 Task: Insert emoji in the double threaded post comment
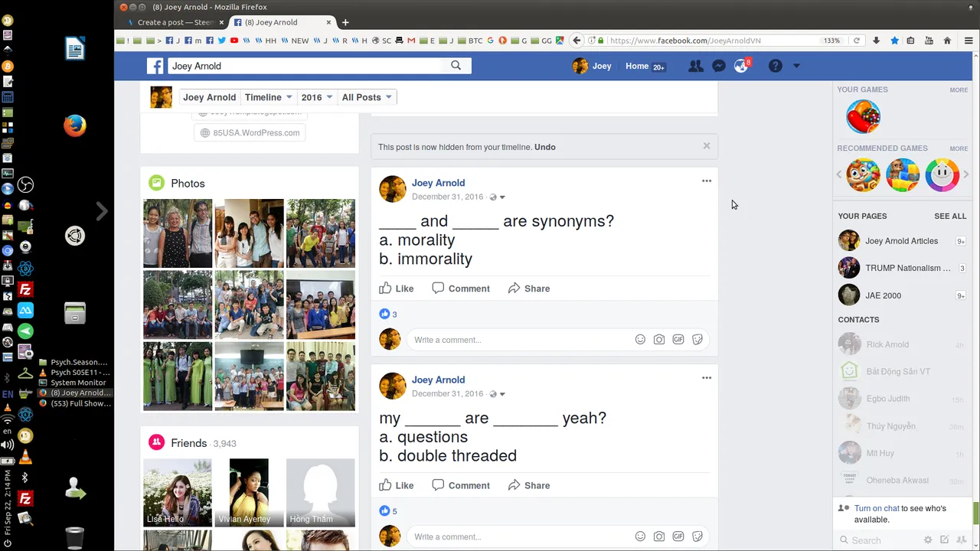point(640,536)
